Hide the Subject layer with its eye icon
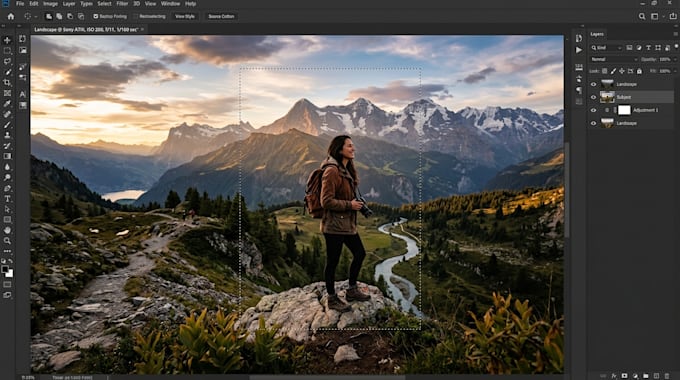Image resolution: width=680 pixels, height=380 pixels. pyautogui.click(x=593, y=97)
